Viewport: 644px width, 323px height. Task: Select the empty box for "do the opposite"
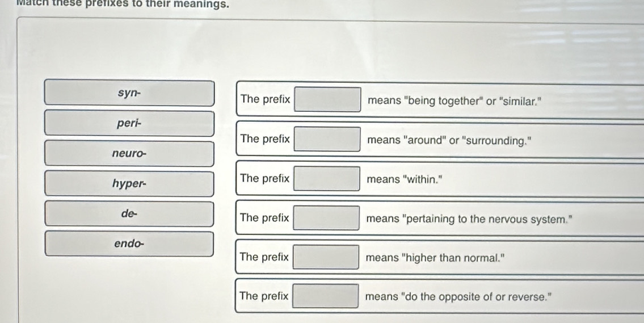click(326, 296)
